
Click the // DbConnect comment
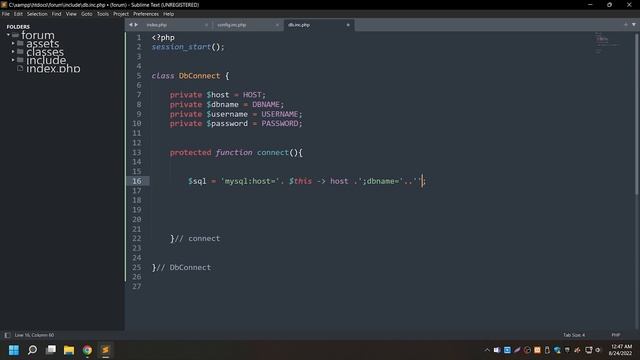pos(184,267)
